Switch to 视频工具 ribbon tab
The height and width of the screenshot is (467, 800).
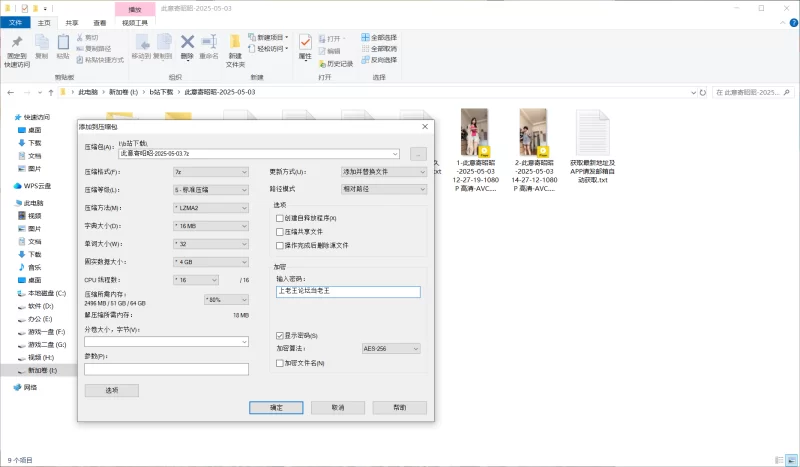(x=135, y=23)
